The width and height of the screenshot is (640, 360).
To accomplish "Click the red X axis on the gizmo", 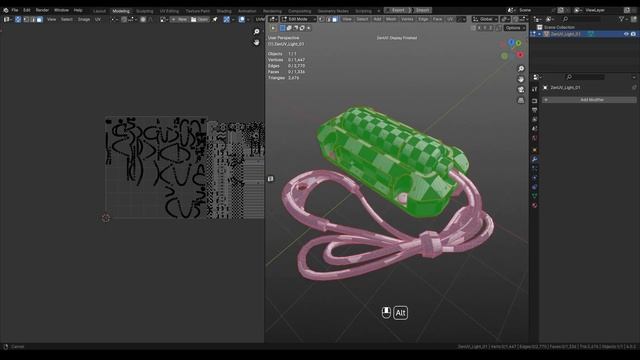I will pos(520,54).
